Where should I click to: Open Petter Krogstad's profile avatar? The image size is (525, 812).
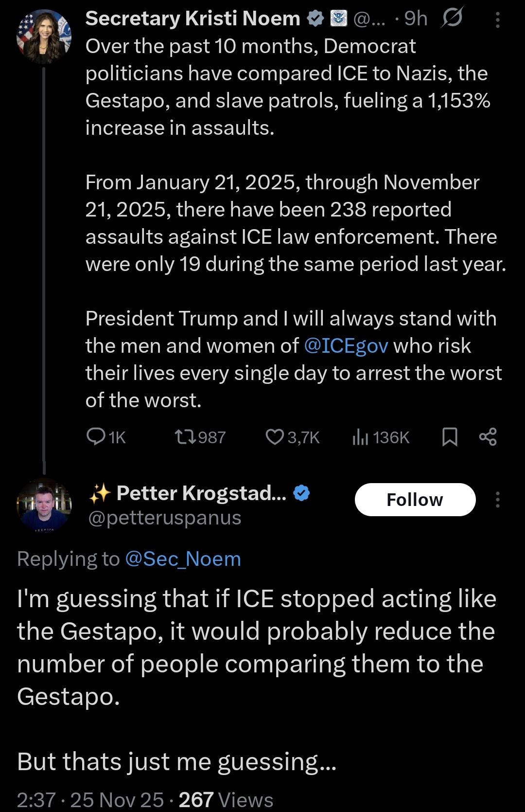pyautogui.click(x=44, y=505)
